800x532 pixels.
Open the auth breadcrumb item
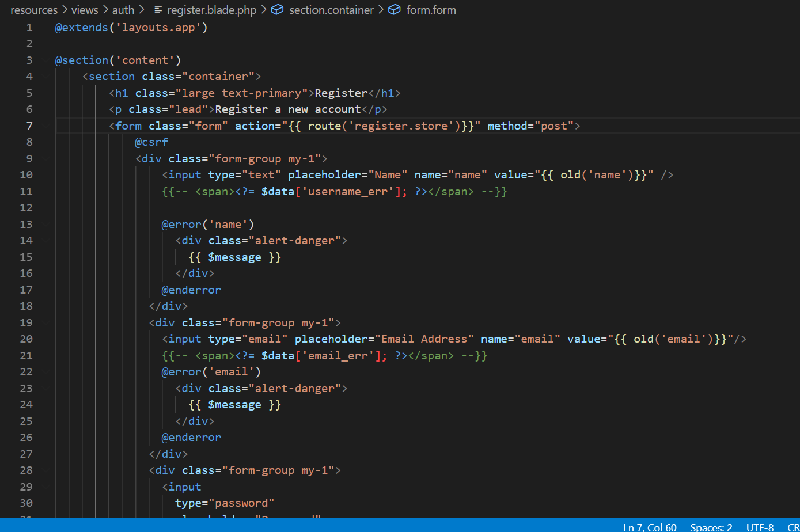click(x=123, y=10)
